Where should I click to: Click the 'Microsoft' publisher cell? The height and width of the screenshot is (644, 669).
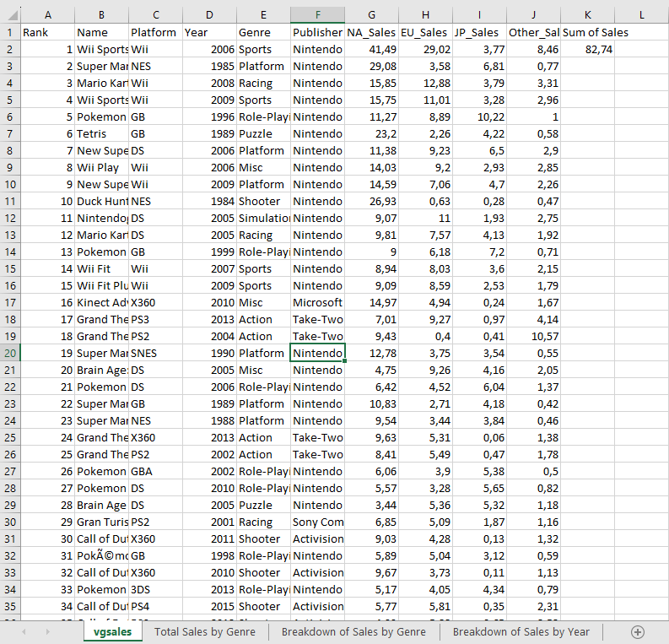[317, 302]
